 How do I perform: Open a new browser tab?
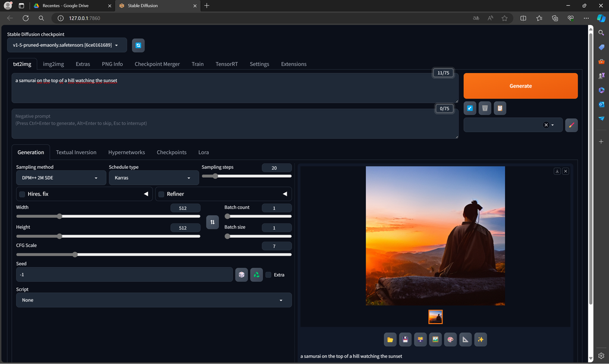(206, 5)
